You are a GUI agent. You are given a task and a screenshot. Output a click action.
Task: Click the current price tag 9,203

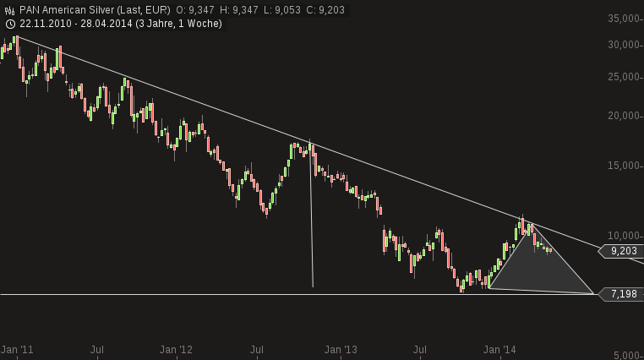tap(621, 251)
